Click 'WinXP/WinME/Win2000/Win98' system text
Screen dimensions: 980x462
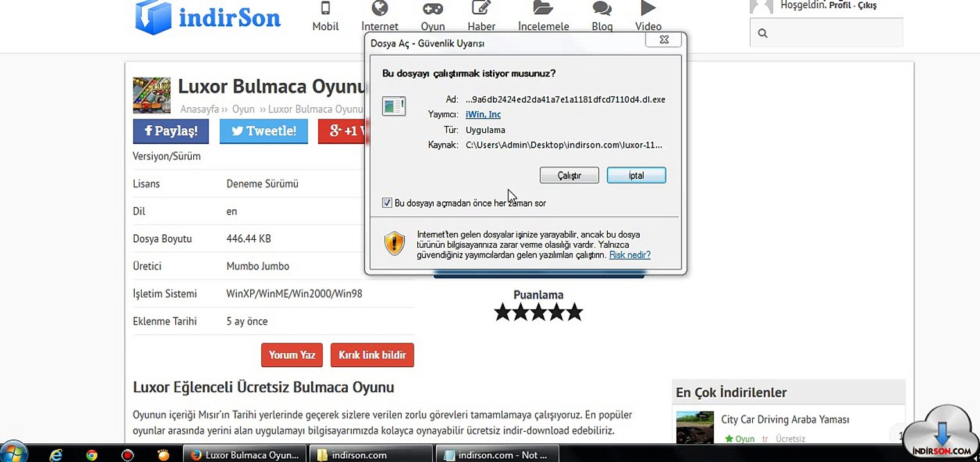point(295,293)
